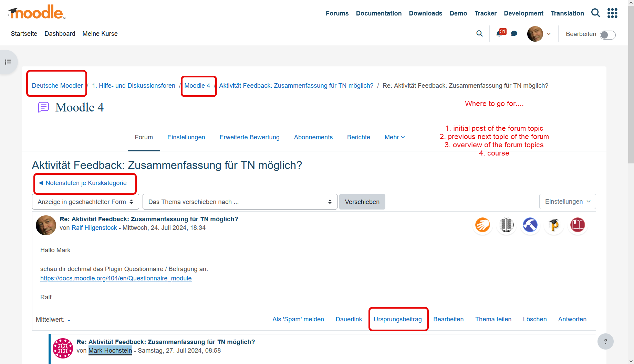
Task: Open the messaging speech bubble icon
Action: 514,34
